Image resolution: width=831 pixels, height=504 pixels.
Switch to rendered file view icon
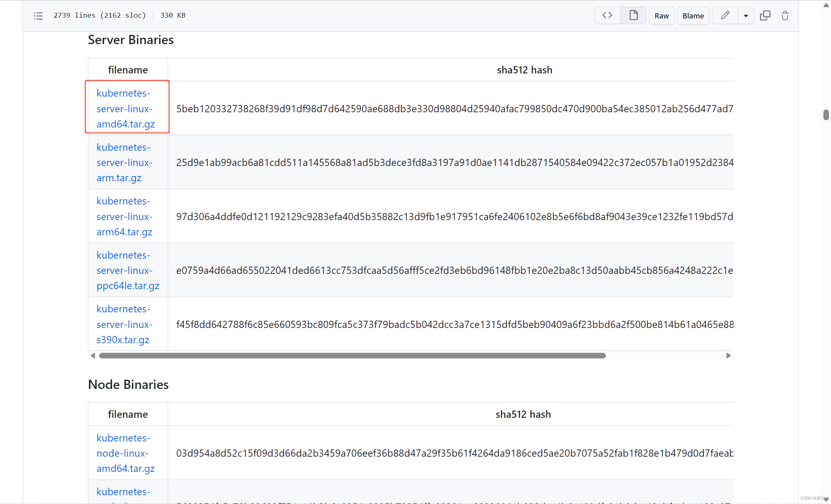pos(633,16)
